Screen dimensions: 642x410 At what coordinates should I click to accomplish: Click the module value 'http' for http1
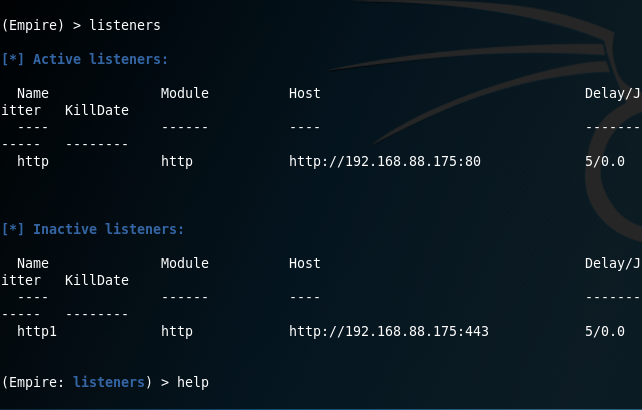(177, 331)
